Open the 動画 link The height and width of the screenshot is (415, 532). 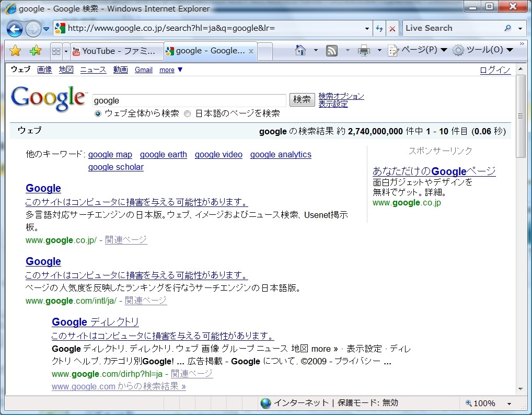120,70
